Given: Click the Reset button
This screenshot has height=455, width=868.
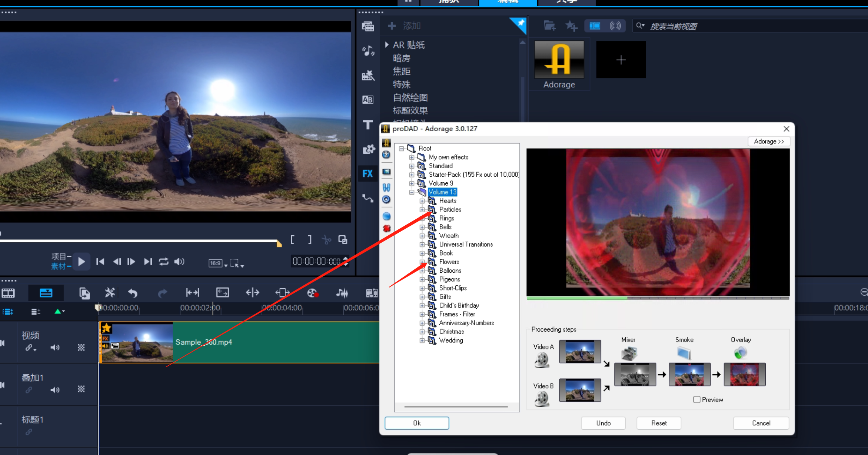Looking at the screenshot, I should pyautogui.click(x=658, y=423).
